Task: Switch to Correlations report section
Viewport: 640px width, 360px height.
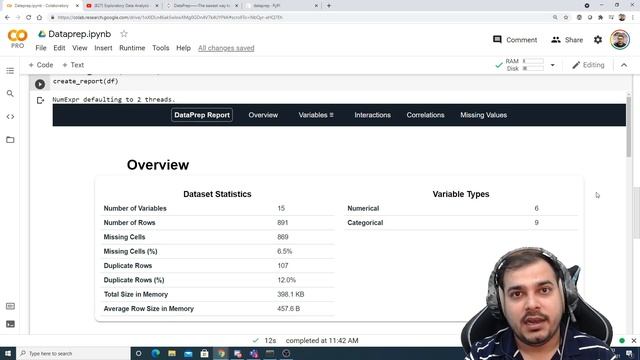Action: coord(425,115)
